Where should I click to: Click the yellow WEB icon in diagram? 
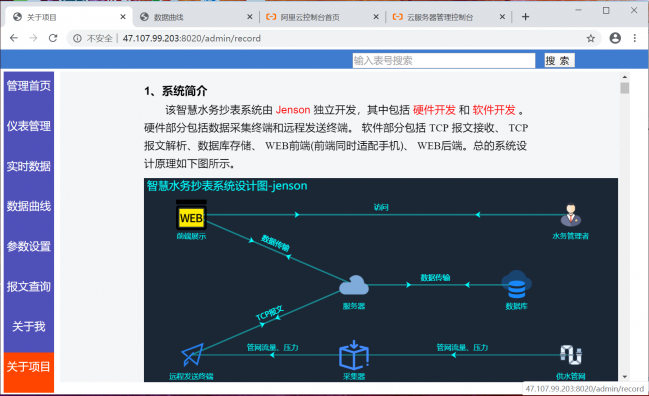(191, 216)
